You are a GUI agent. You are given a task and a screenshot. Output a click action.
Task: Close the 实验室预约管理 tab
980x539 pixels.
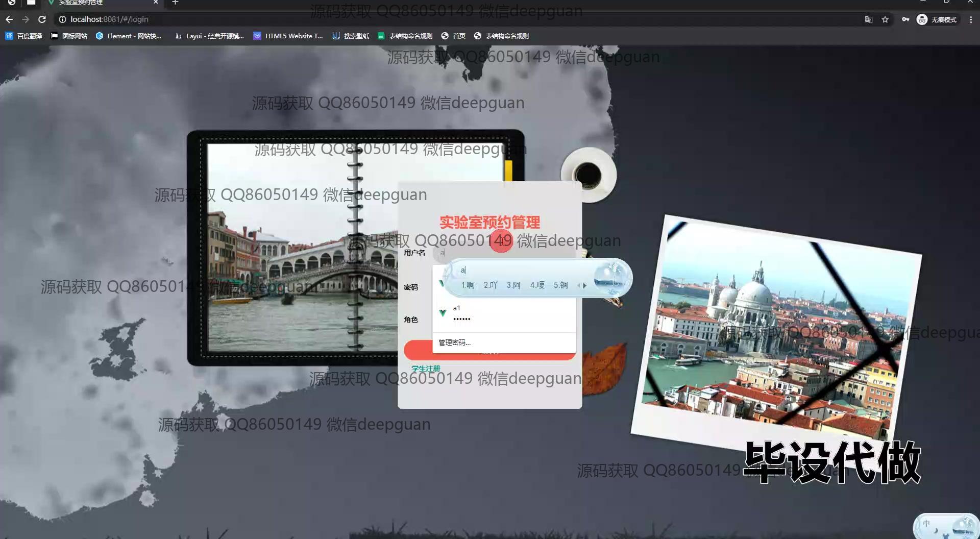point(156,3)
